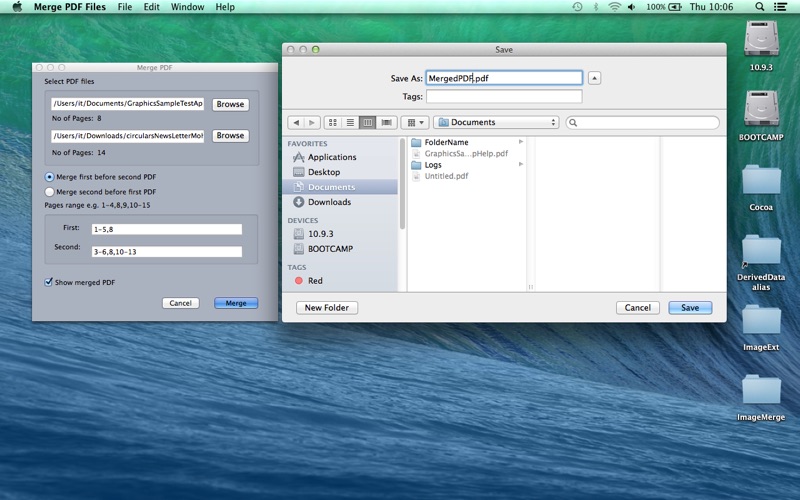Choose Documents in Favorites sidebar
Screen dimensions: 800x500
click(340, 187)
